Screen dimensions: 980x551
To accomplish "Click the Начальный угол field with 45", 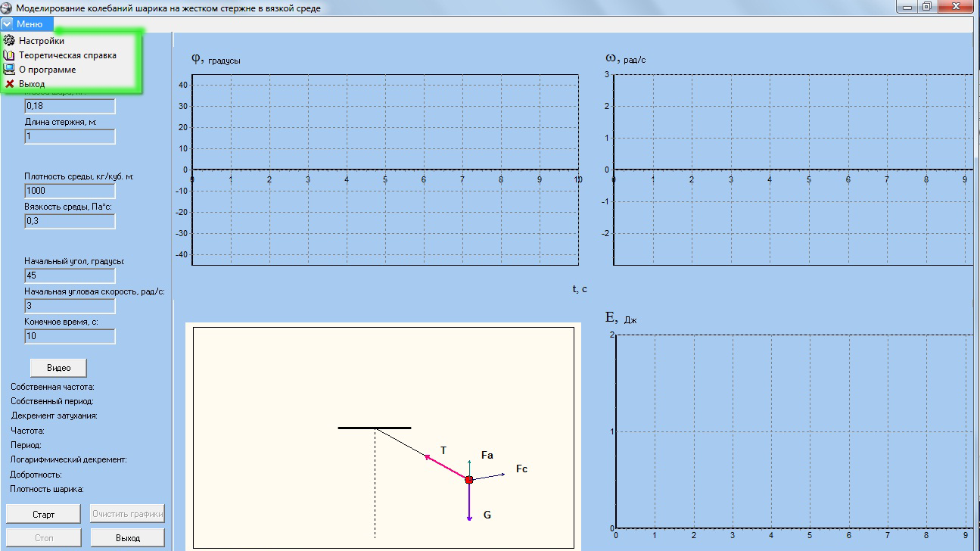I will (x=70, y=275).
